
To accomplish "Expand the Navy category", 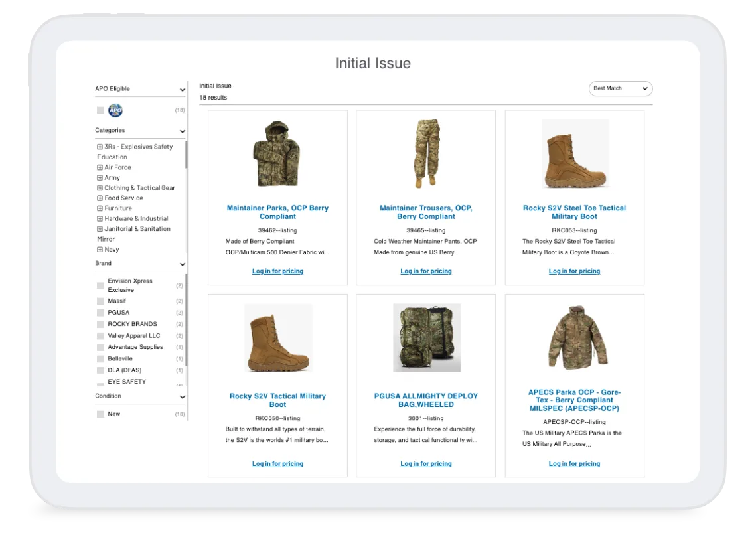I will click(x=100, y=250).
